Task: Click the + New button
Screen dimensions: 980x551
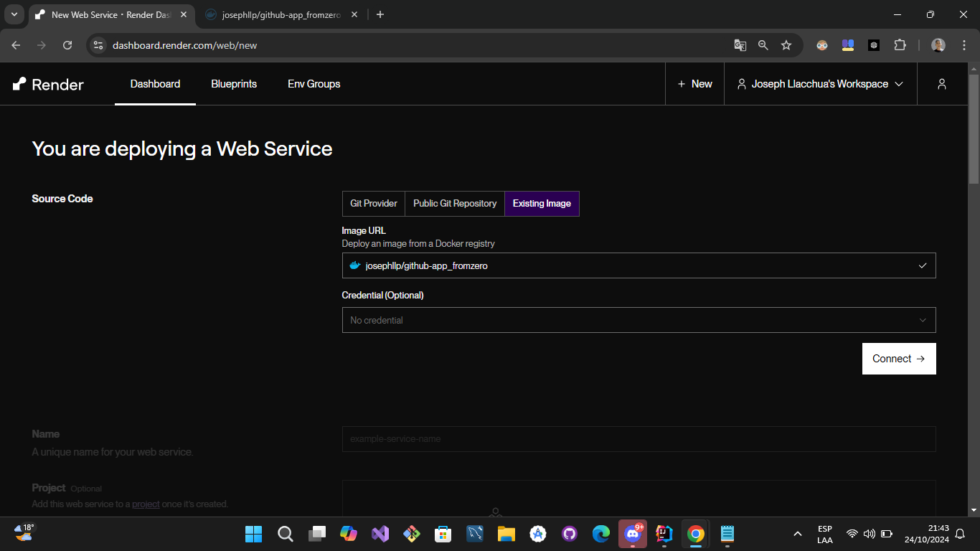Action: click(x=694, y=84)
